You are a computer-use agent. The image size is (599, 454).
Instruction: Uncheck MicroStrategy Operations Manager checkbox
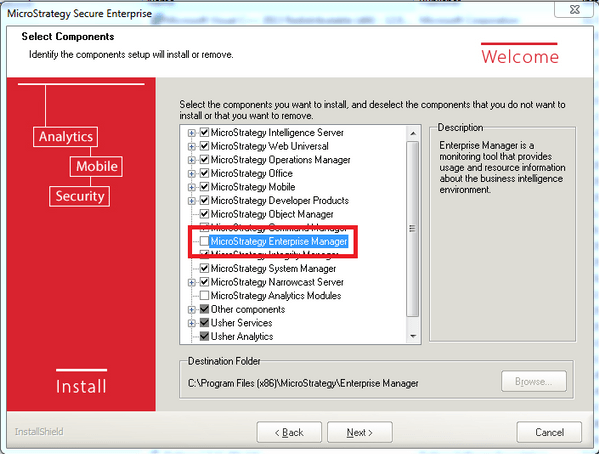pos(204,160)
